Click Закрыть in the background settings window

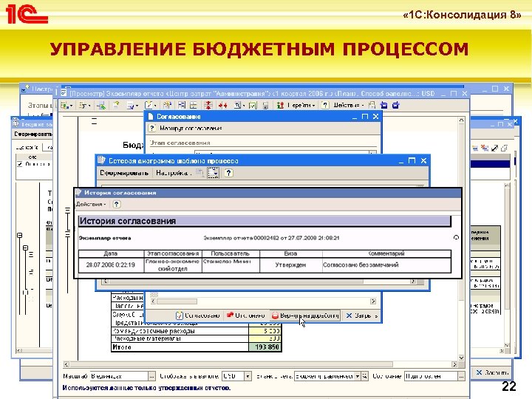pyautogui.click(x=492, y=372)
